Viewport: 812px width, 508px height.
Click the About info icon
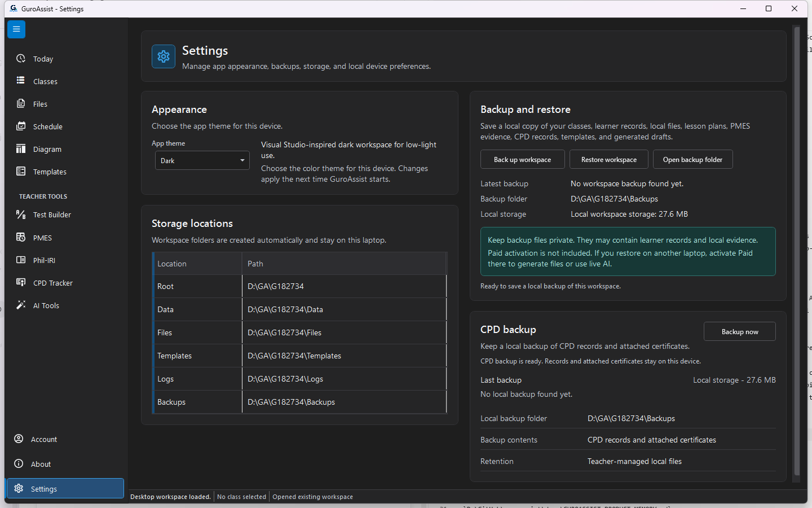point(19,464)
